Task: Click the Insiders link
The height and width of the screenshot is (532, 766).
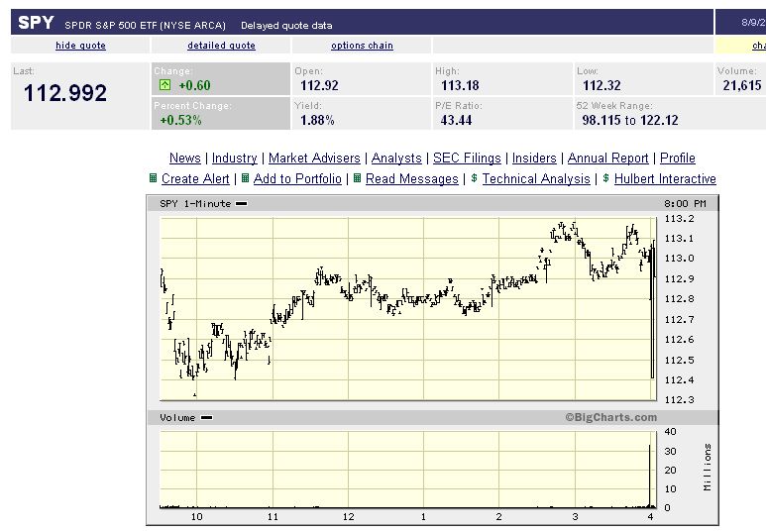Action: tap(534, 159)
